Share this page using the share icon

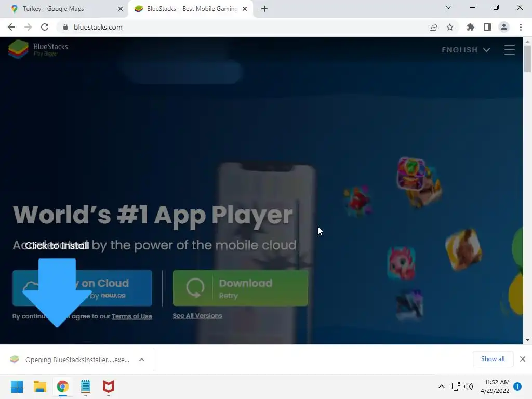click(433, 27)
